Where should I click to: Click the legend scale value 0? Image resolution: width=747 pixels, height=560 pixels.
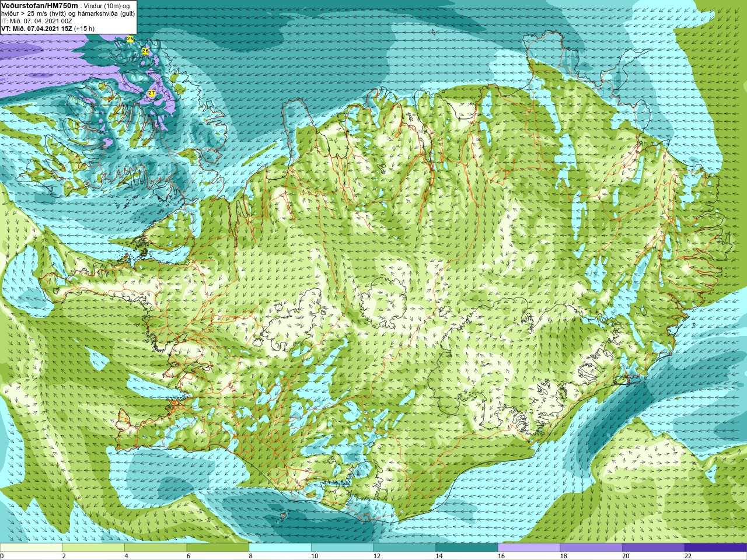pos(2,556)
